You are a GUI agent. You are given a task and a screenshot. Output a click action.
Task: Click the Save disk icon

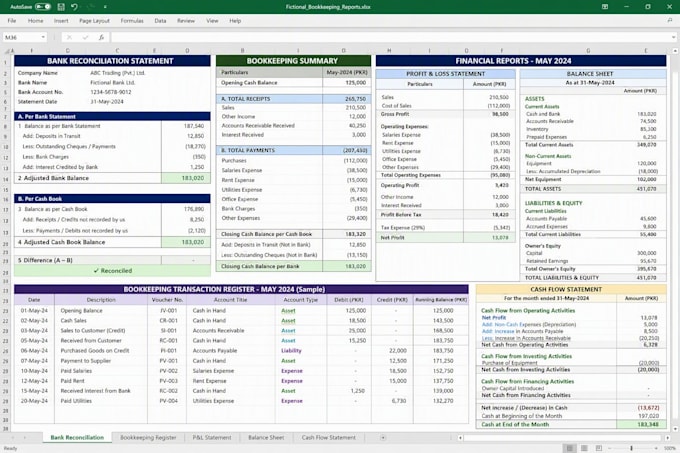coord(61,7)
